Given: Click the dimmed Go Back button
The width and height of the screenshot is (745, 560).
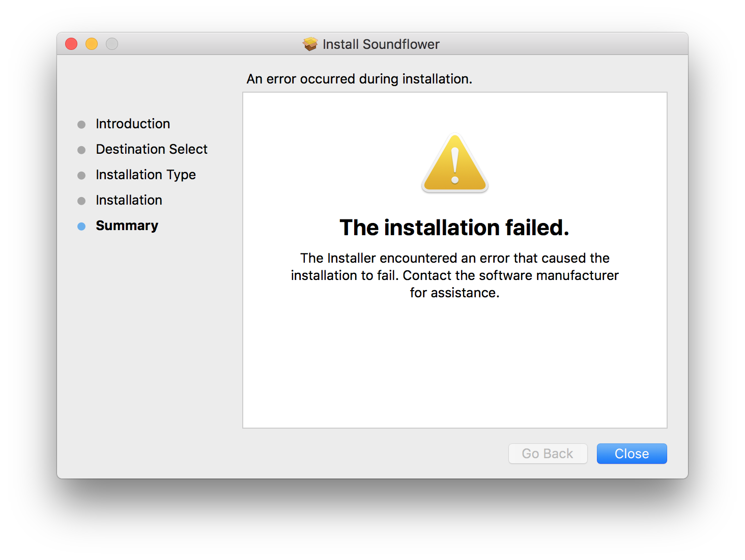Looking at the screenshot, I should (548, 454).
